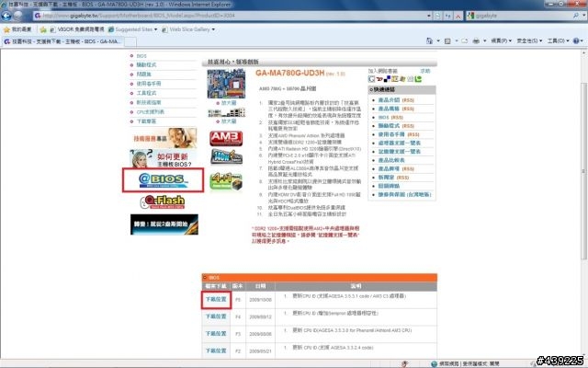Click 下載專區 in the left sidebar
The height and width of the screenshot is (368, 588).
[x=146, y=121]
